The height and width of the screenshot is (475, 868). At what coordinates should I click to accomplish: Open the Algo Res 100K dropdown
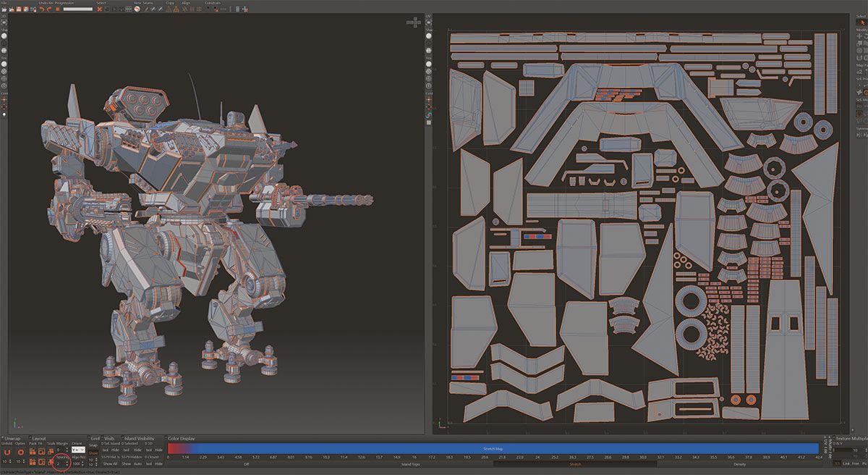pyautogui.click(x=76, y=463)
